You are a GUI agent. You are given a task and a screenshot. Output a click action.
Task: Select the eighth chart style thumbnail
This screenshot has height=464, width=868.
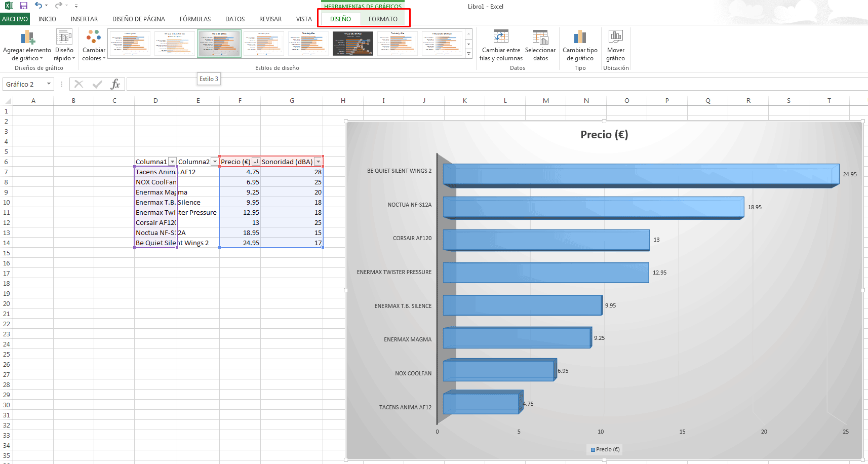coord(442,44)
